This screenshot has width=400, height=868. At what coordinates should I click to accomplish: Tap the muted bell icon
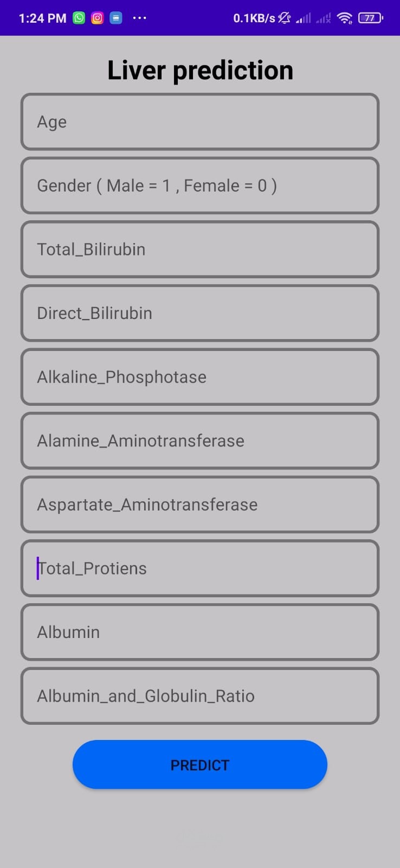click(285, 18)
